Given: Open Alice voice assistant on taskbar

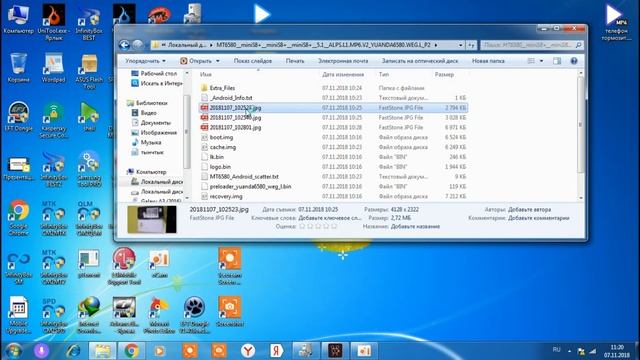Looking at the screenshot, I should [x=41, y=351].
